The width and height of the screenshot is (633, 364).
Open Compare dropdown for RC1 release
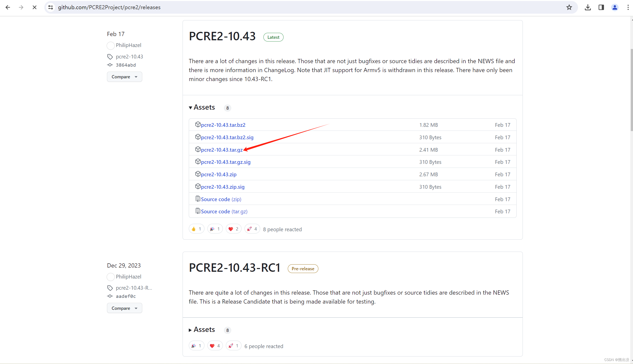(x=124, y=308)
